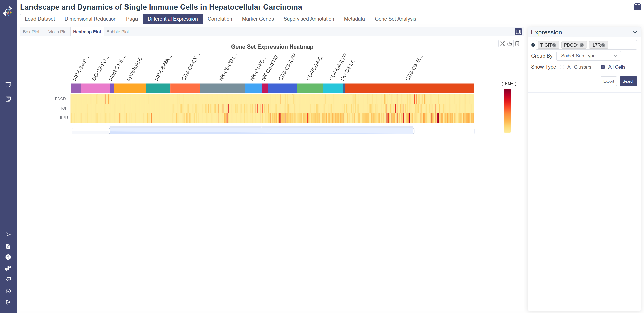Screen dimensions: 644x313
Task: Toggle the sidebar brightness theme icon
Action: click(8, 234)
